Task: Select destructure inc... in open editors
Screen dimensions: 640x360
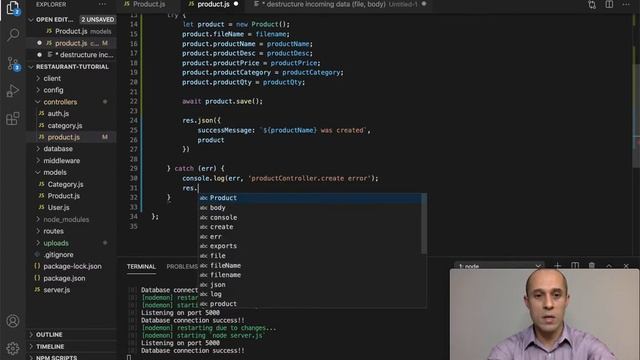Action: click(x=72, y=55)
